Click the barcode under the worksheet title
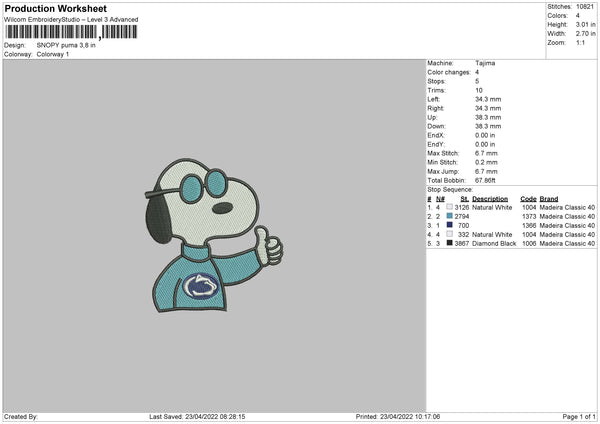 [x=71, y=32]
